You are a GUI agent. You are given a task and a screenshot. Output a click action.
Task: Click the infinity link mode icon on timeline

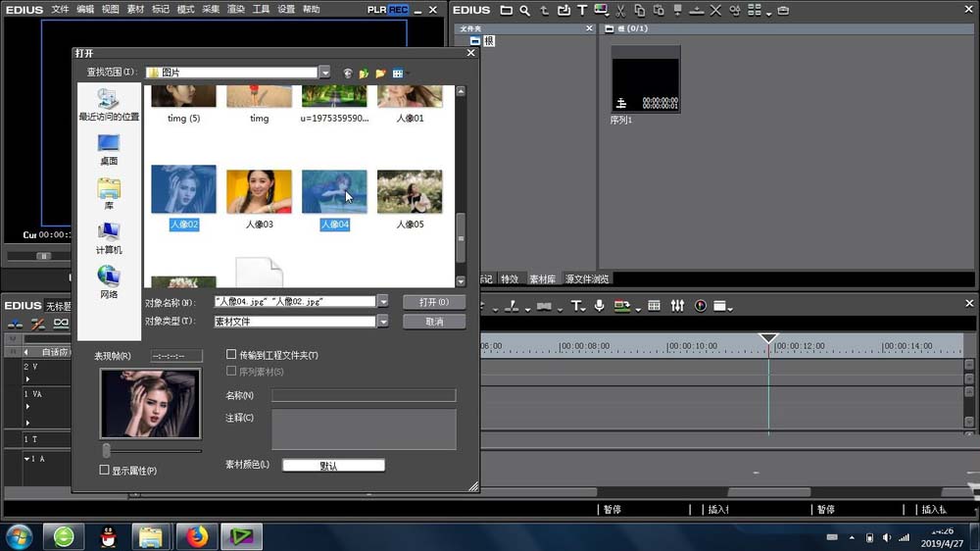click(x=61, y=324)
